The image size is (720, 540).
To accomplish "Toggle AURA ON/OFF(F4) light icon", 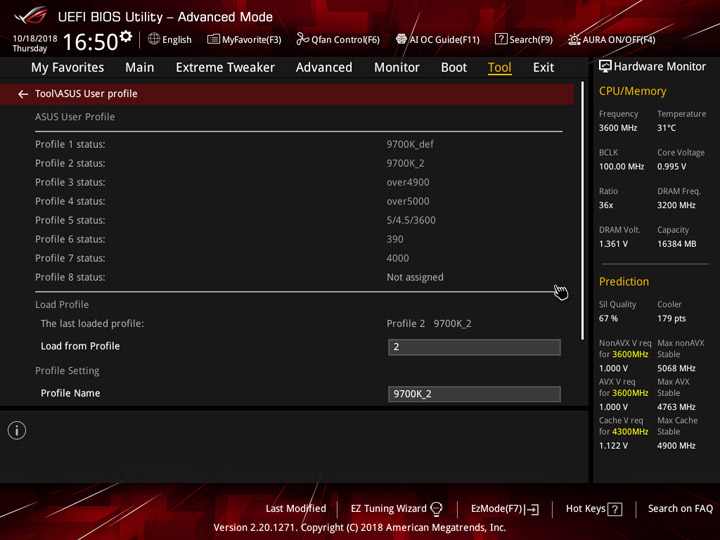I will tap(574, 39).
